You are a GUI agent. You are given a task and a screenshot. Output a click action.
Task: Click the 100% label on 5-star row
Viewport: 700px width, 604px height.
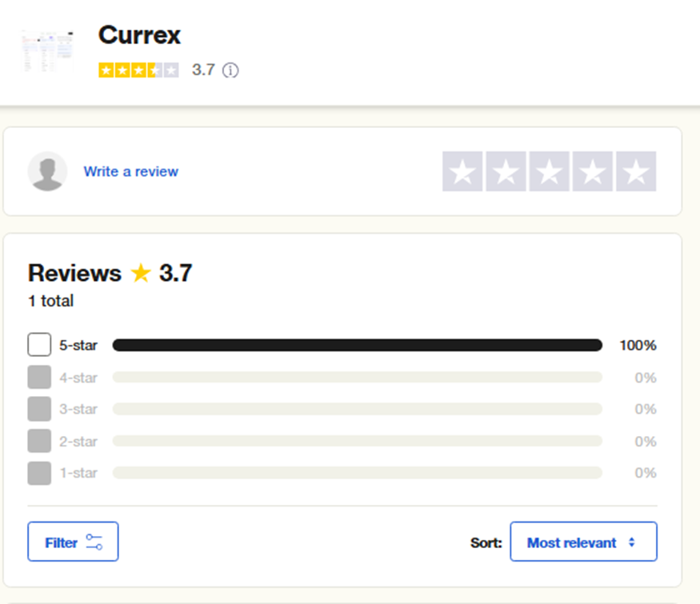pos(638,345)
